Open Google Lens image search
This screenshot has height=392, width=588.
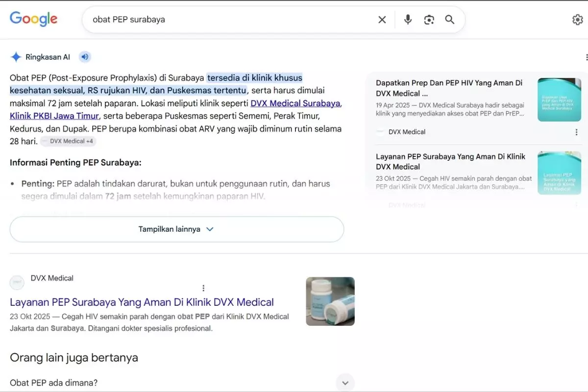[x=429, y=20]
